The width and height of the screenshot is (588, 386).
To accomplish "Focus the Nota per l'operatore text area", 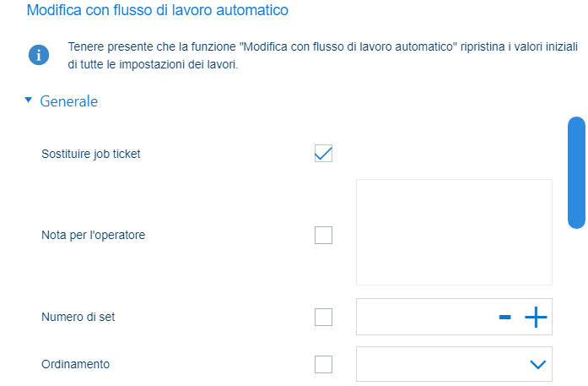I will (x=454, y=232).
